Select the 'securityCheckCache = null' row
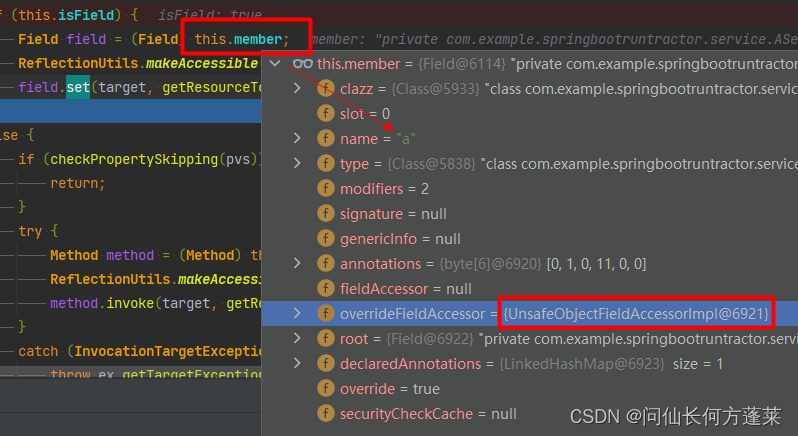This screenshot has width=798, height=436. pos(530,413)
